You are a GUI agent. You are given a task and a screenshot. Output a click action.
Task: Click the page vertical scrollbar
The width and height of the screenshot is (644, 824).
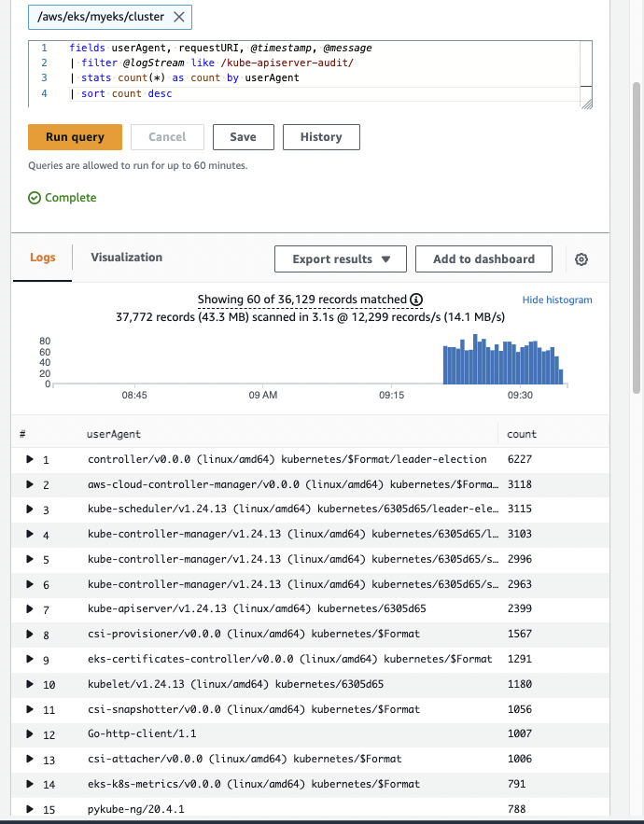coord(637,238)
